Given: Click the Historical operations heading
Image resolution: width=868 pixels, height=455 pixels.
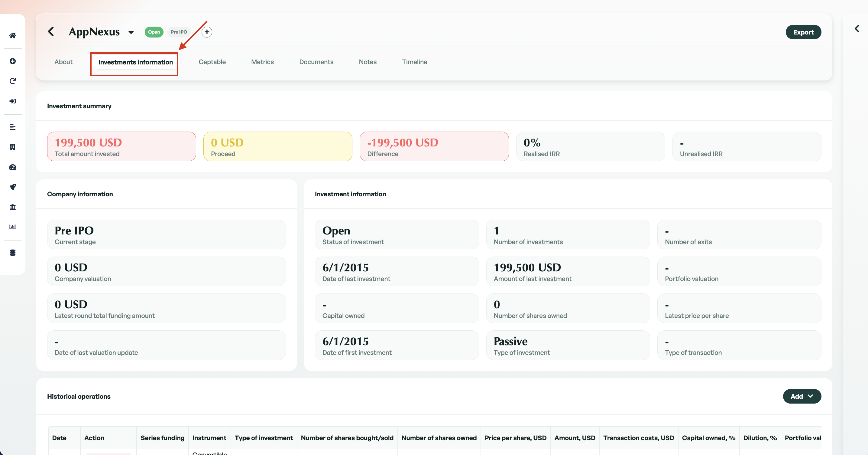Looking at the screenshot, I should coord(79,396).
